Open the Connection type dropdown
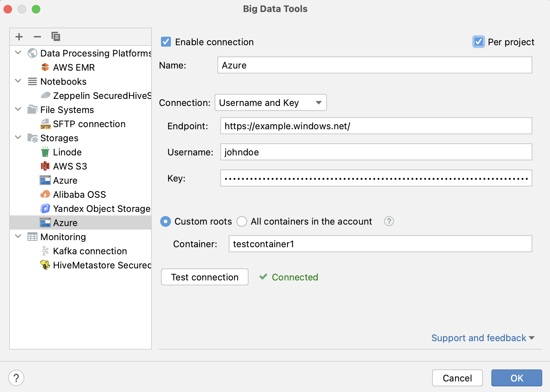The width and height of the screenshot is (550, 392). pos(270,102)
